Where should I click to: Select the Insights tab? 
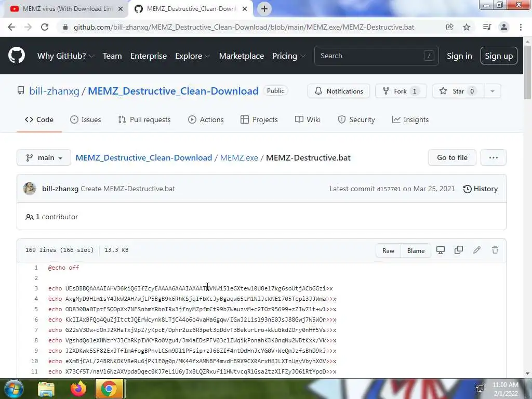[x=410, y=119]
